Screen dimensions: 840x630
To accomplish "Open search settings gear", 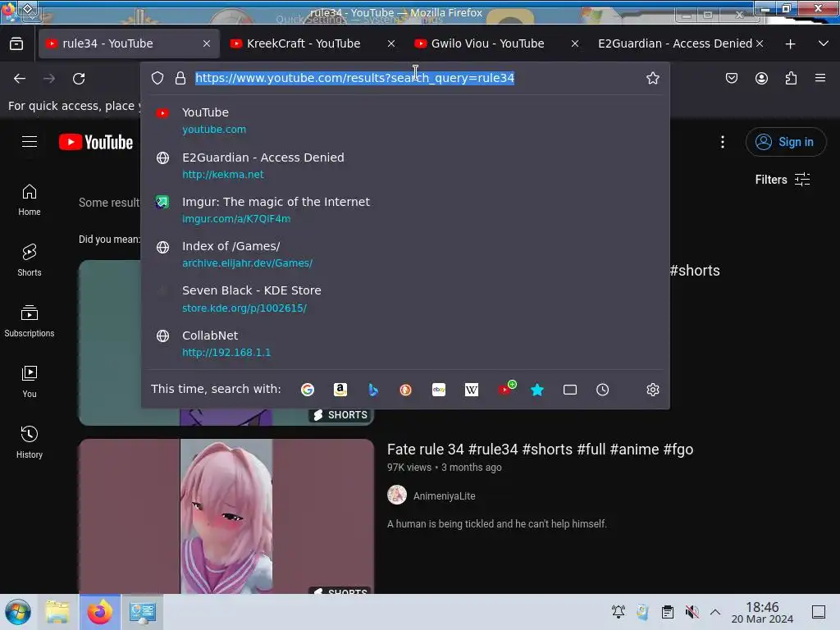I will pyautogui.click(x=652, y=390).
